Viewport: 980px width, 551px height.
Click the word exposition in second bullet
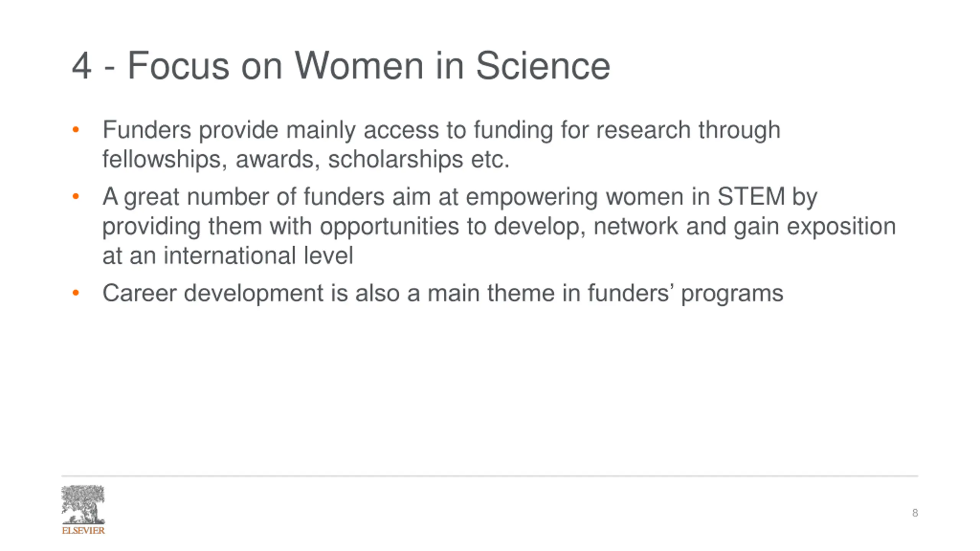pos(841,227)
